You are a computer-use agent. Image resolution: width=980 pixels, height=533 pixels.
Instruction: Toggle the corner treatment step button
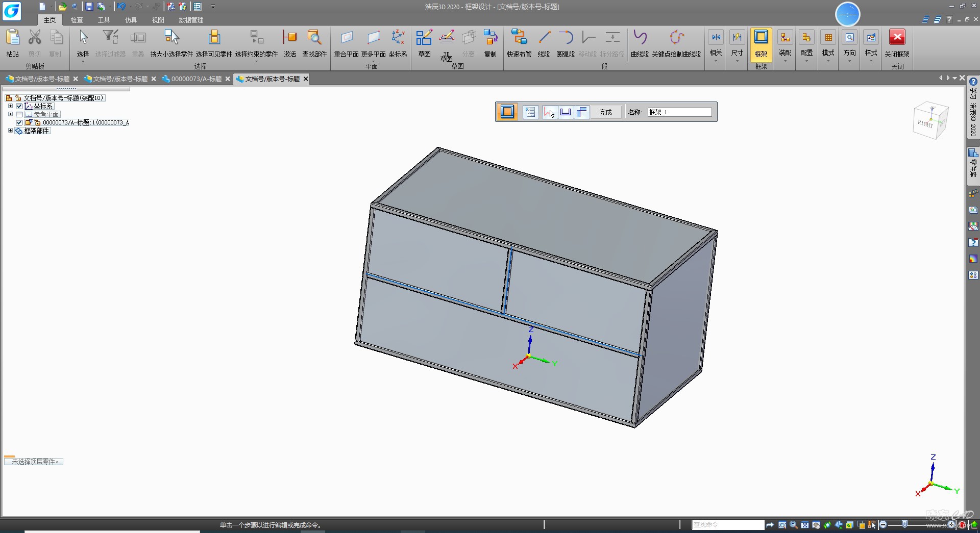[x=582, y=112]
